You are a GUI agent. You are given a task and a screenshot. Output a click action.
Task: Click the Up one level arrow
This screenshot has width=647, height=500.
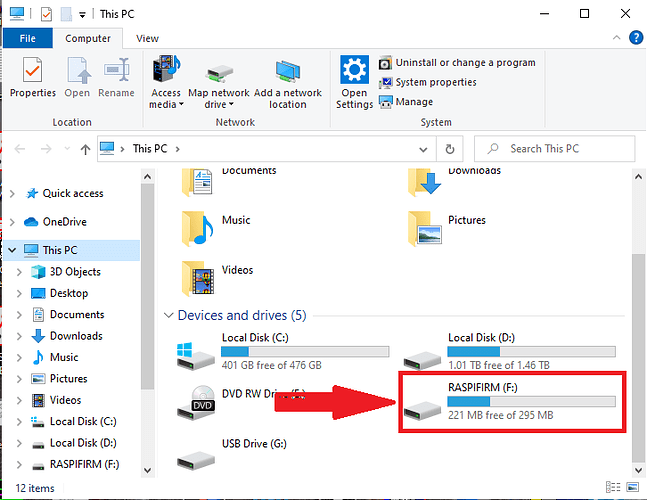pyautogui.click(x=85, y=149)
